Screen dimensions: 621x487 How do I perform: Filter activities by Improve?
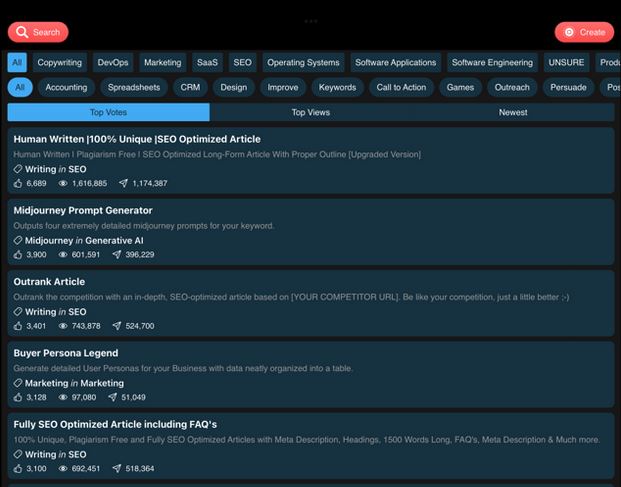283,88
